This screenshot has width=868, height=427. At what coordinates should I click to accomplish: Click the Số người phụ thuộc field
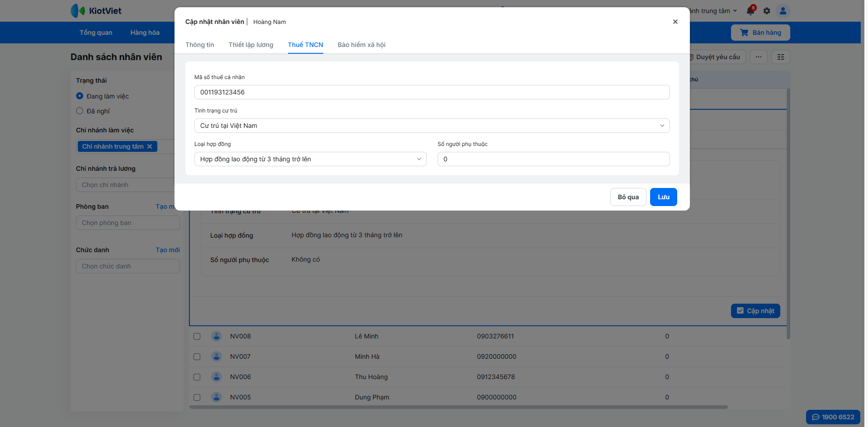pyautogui.click(x=553, y=159)
